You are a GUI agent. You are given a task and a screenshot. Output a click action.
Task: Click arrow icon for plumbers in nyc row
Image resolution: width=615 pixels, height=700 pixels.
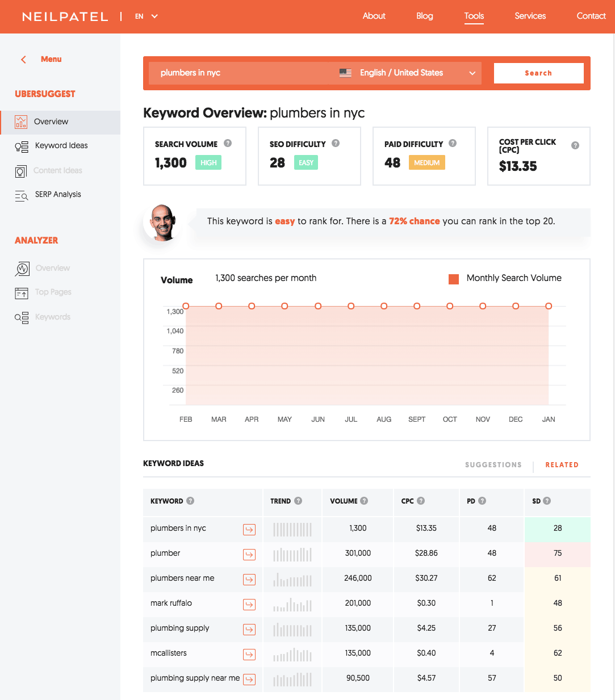click(x=249, y=530)
